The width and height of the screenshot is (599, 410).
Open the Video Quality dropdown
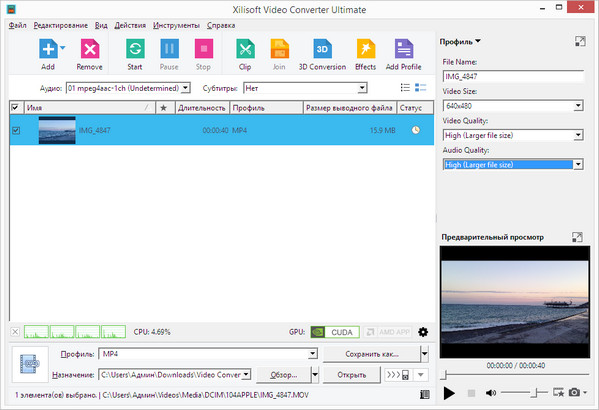point(578,135)
